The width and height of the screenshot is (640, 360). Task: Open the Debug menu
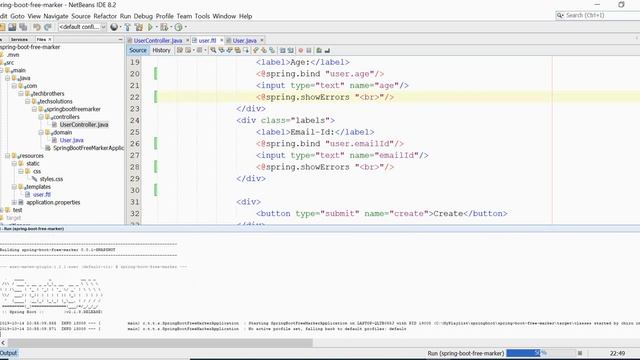143,16
